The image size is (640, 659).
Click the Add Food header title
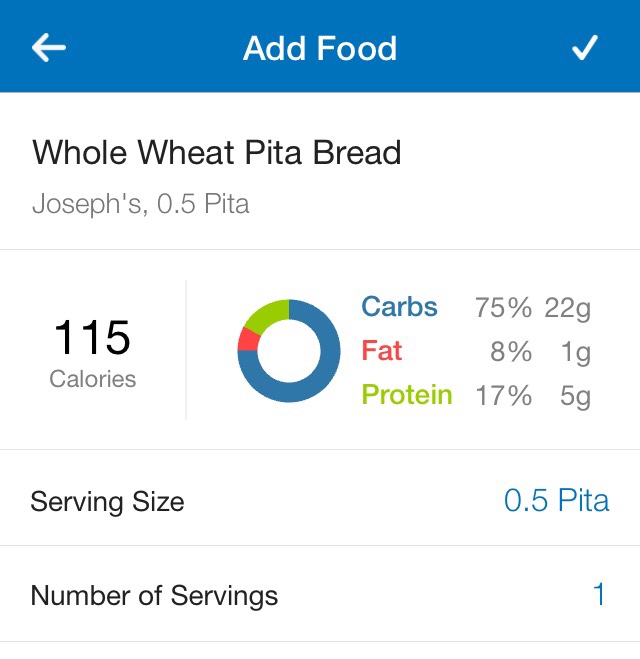320,48
